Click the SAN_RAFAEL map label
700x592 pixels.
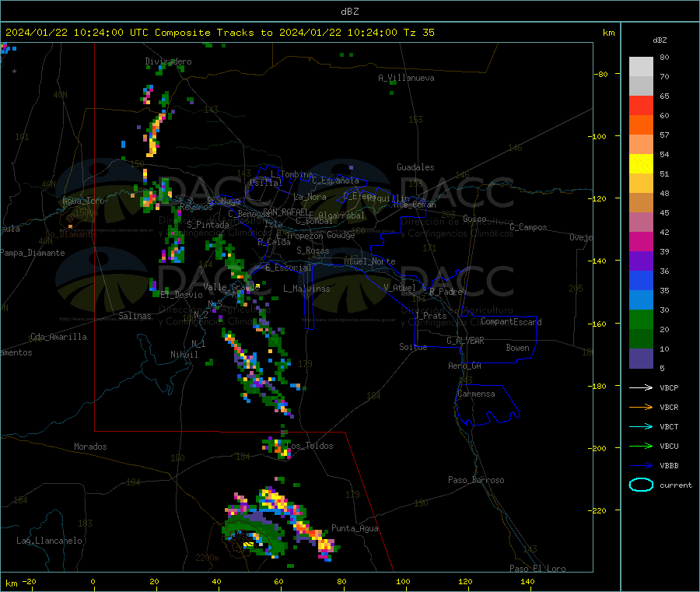tap(285, 212)
